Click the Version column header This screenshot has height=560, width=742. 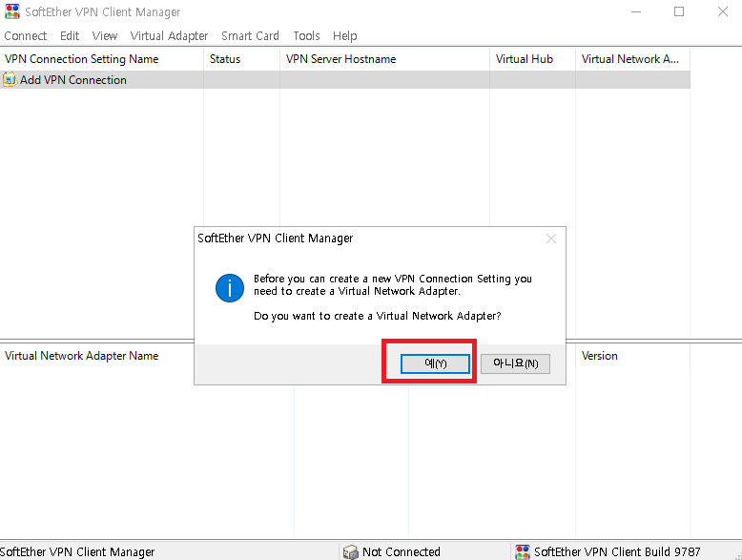pos(632,356)
